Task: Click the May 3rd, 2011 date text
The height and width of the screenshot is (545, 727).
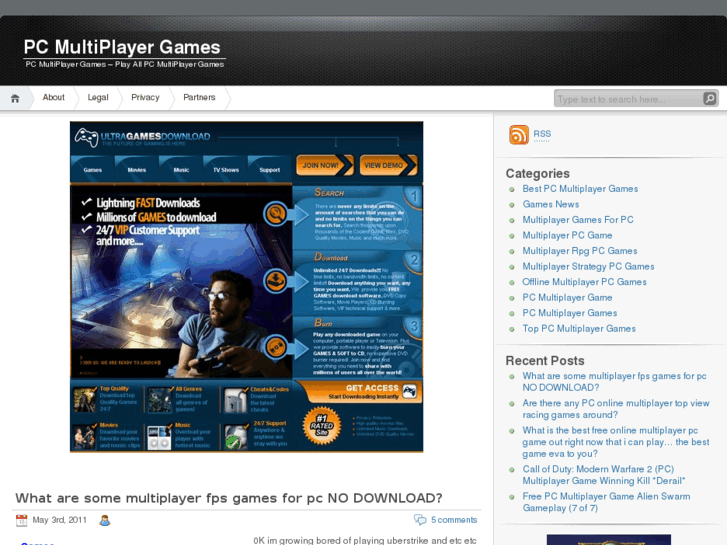Action: (59, 520)
